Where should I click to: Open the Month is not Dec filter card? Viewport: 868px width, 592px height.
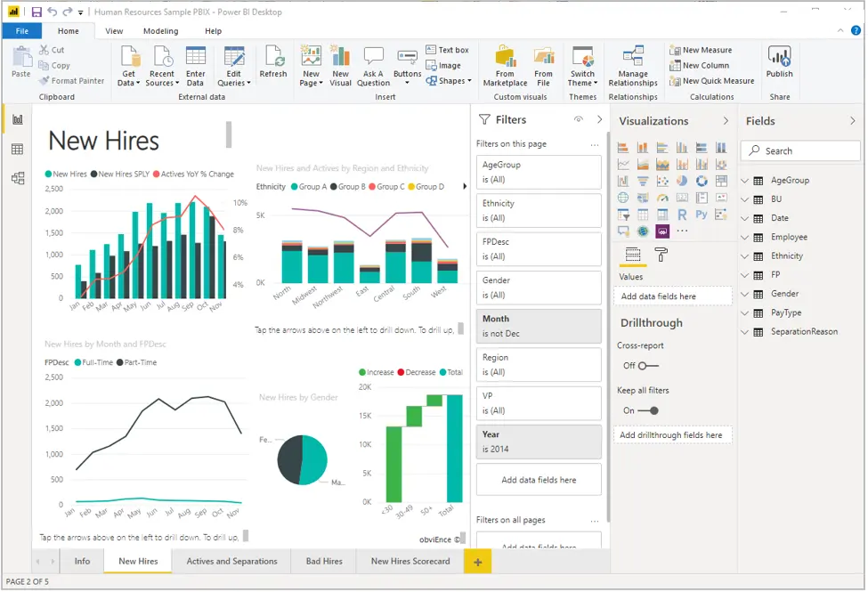coord(539,326)
